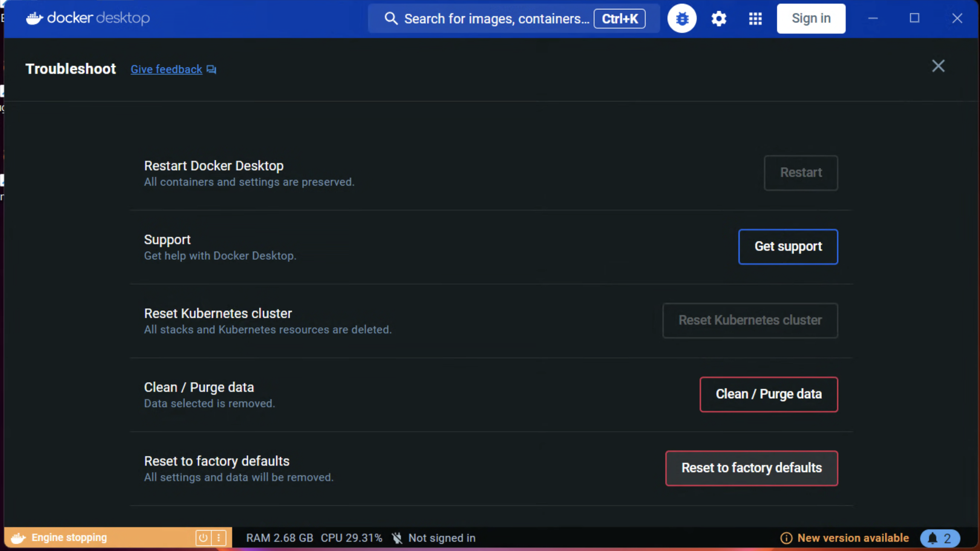Click the Get support button
This screenshot has width=980, height=551.
788,246
